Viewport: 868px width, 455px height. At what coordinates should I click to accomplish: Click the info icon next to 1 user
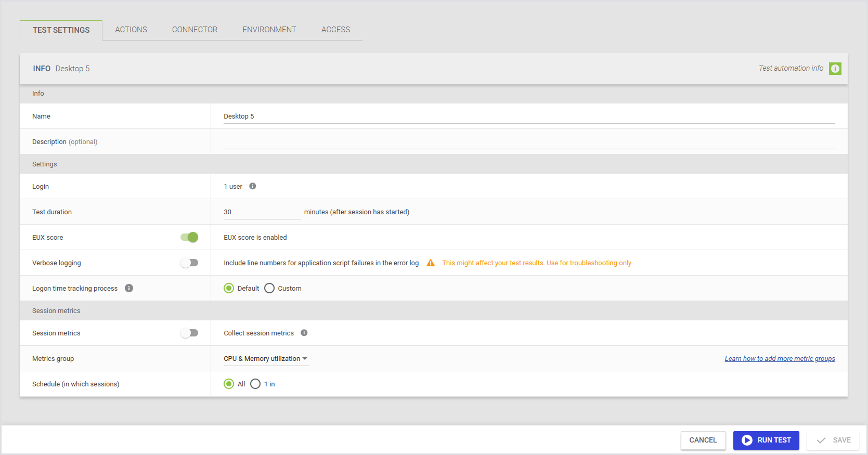252,186
